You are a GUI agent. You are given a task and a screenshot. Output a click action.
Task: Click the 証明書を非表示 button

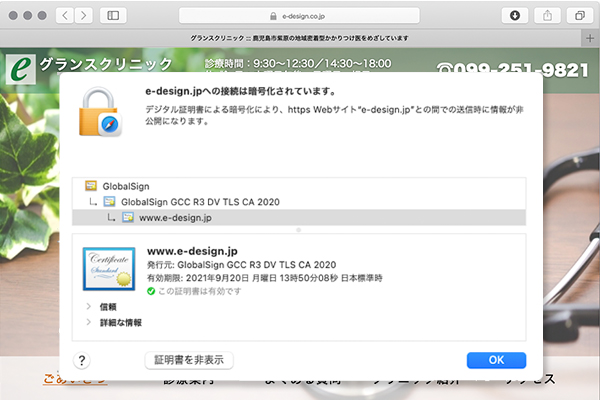click(189, 360)
